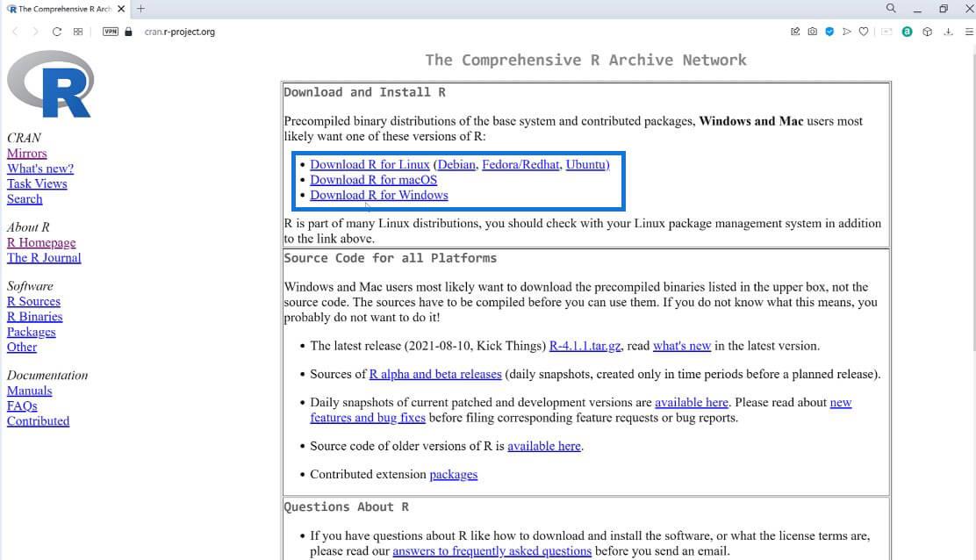The height and width of the screenshot is (560, 976).
Task: Open the easy setup menu lines icon
Action: (x=969, y=32)
